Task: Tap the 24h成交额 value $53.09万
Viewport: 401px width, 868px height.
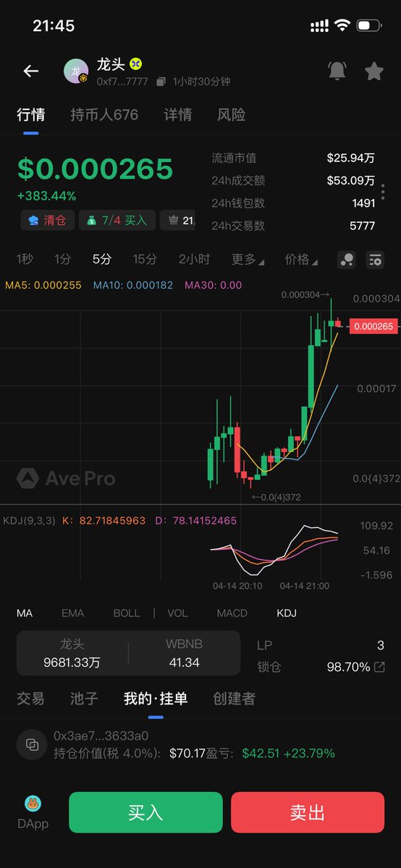Action: (x=350, y=180)
